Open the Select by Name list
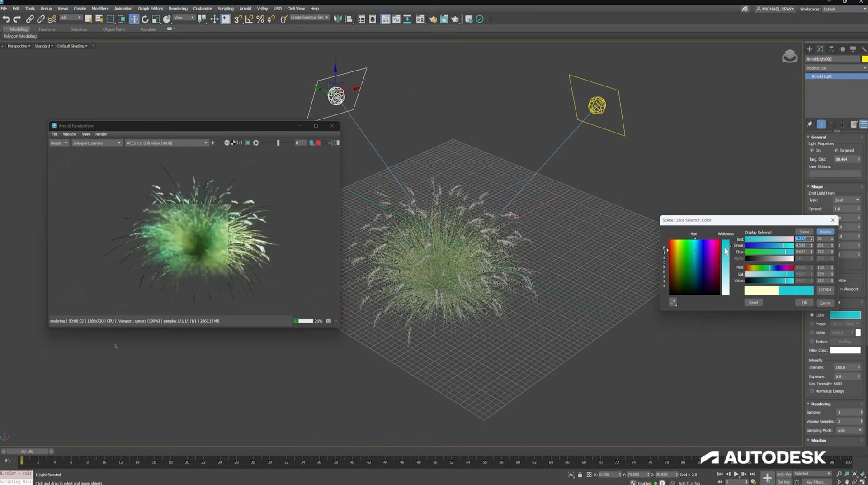Viewport: 868px width, 485px height. 99,19
